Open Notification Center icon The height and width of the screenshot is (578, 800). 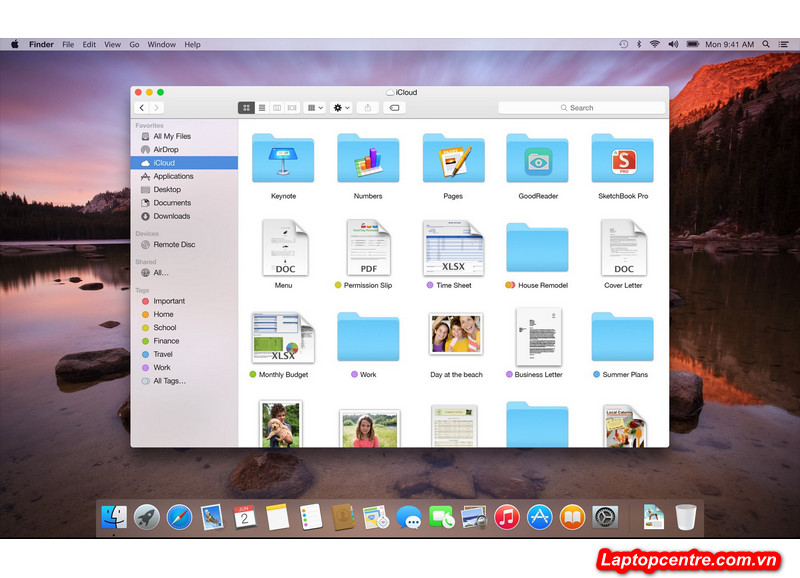click(783, 44)
